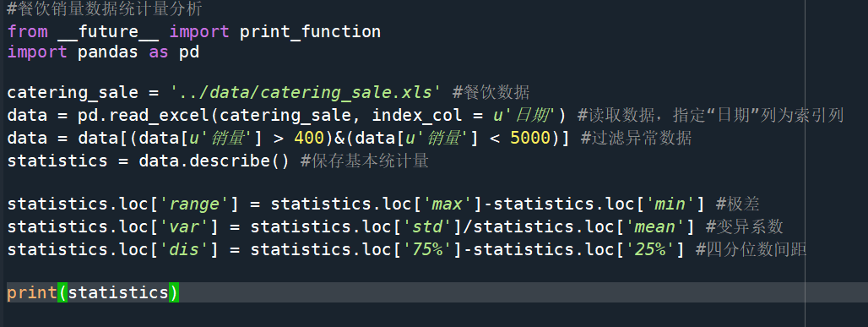Click 'statistics' inside the print parentheses

click(118, 292)
